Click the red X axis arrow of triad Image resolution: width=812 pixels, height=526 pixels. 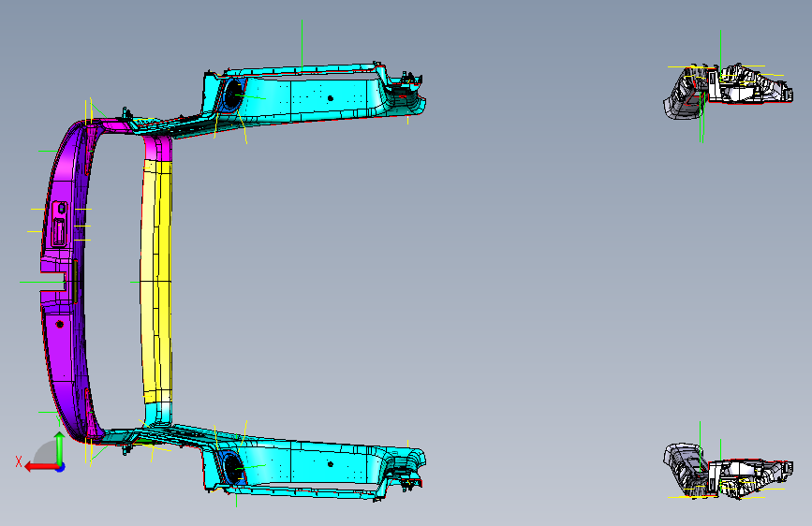pos(41,467)
